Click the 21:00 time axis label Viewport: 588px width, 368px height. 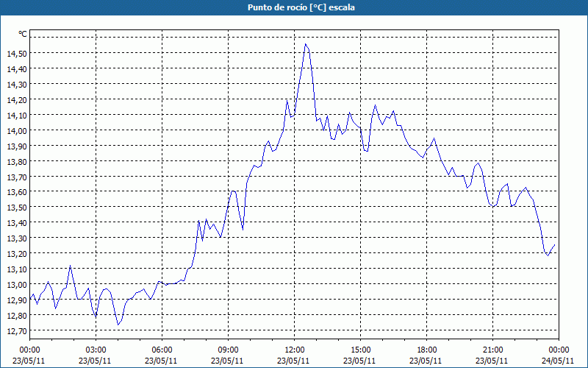pyautogui.click(x=492, y=350)
